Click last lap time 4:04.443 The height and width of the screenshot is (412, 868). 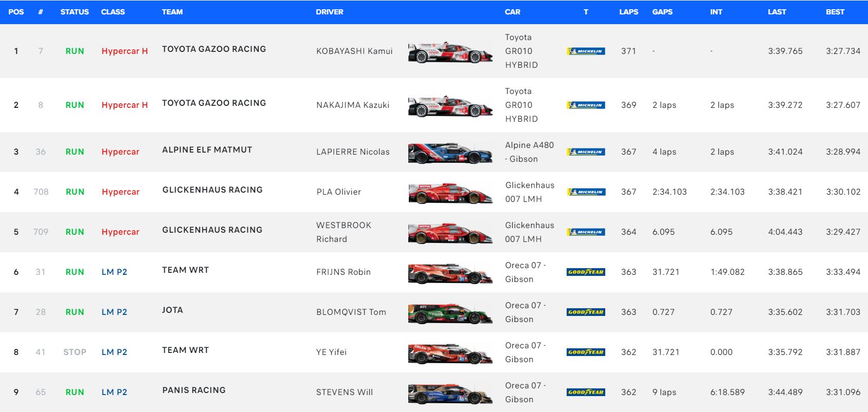click(x=785, y=232)
